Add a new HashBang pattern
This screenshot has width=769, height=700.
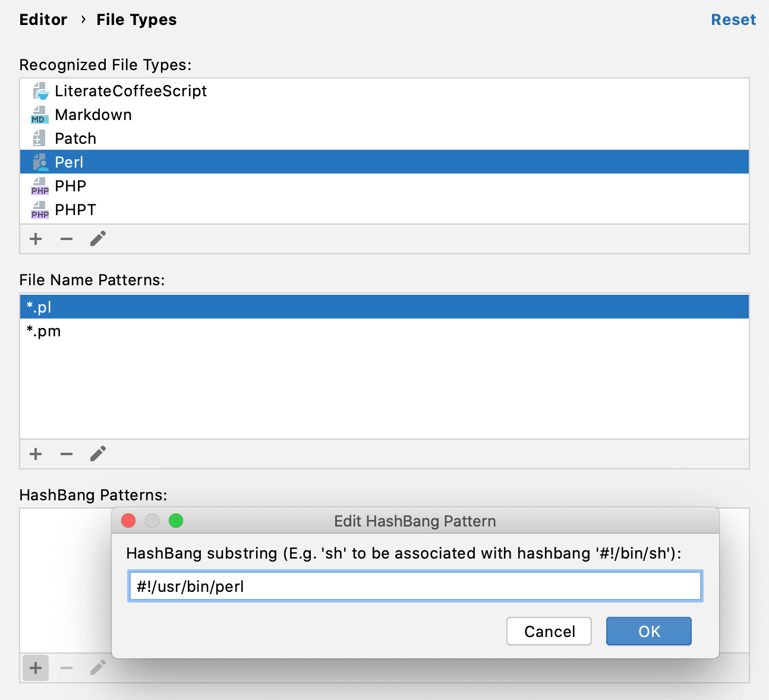(36, 668)
